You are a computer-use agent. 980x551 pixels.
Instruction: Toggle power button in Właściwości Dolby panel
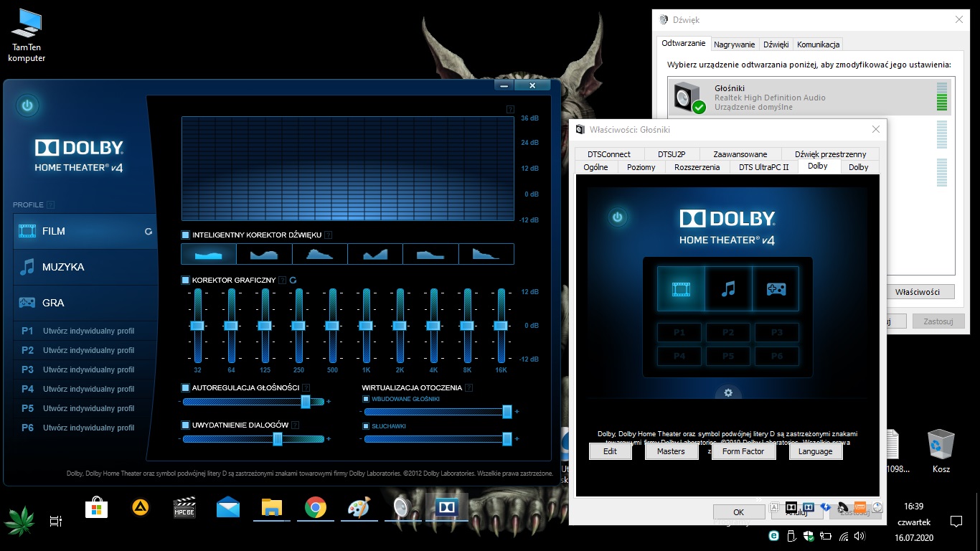pos(617,217)
